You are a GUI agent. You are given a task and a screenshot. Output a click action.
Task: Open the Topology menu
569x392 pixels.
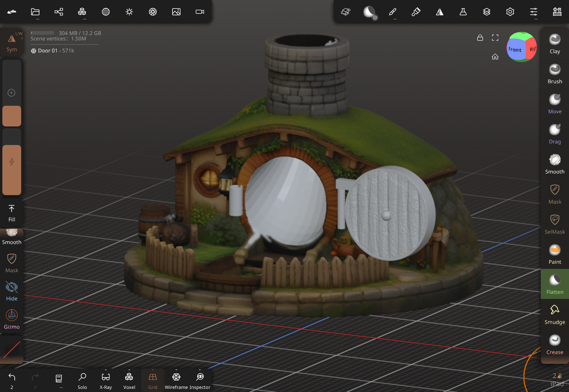(82, 12)
